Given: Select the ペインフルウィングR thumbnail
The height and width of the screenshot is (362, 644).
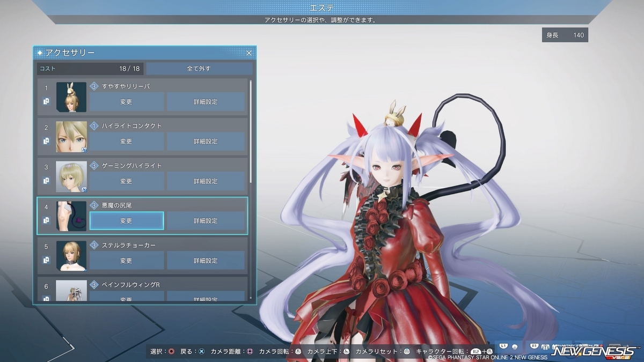Looking at the screenshot, I should [71, 290].
